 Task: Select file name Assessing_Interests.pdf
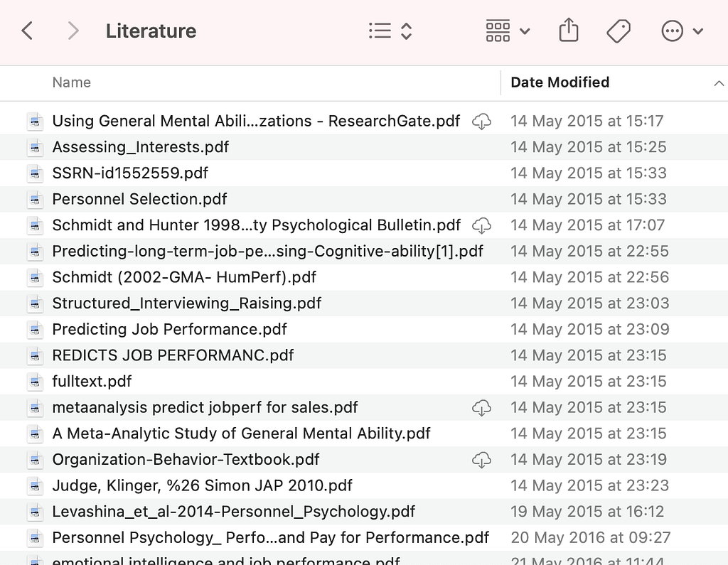(x=140, y=147)
